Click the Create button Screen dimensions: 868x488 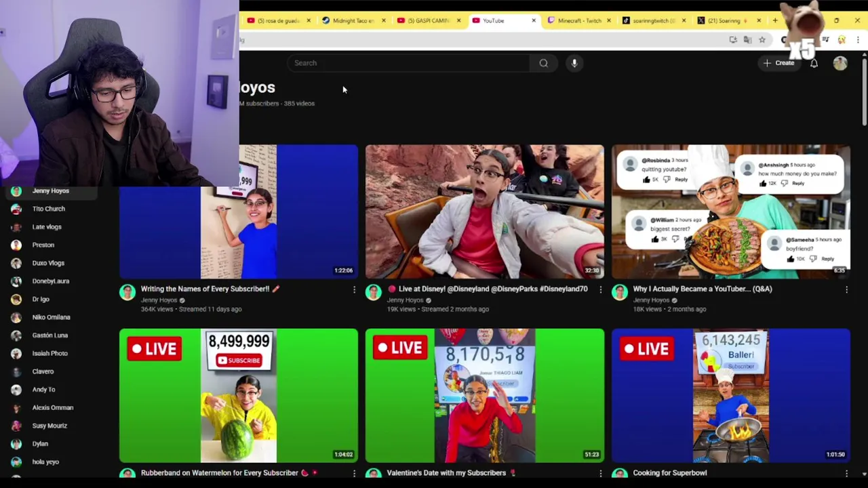[778, 63]
